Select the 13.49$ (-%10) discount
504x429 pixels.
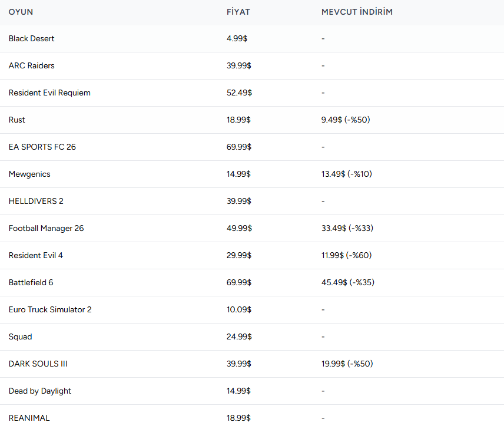346,174
